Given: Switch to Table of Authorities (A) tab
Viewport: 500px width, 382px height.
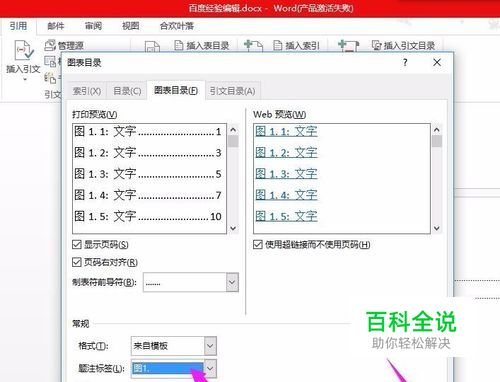Looking at the screenshot, I should pyautogui.click(x=232, y=91).
